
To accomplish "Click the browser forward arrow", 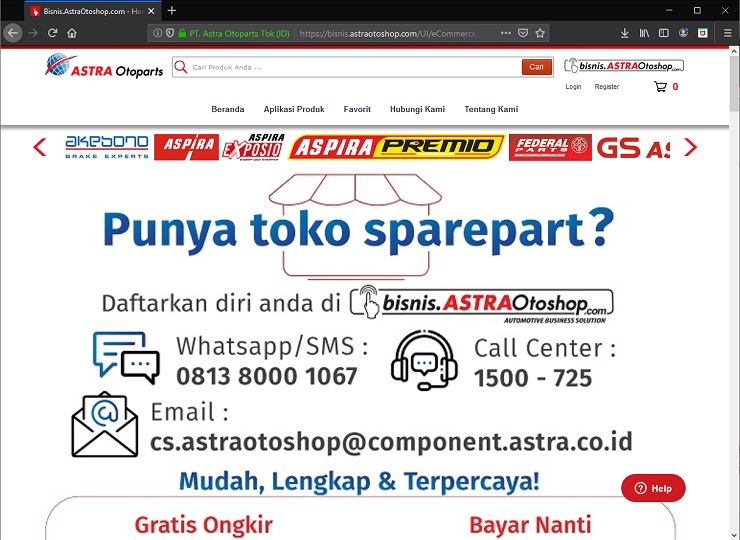I will tap(33, 33).
